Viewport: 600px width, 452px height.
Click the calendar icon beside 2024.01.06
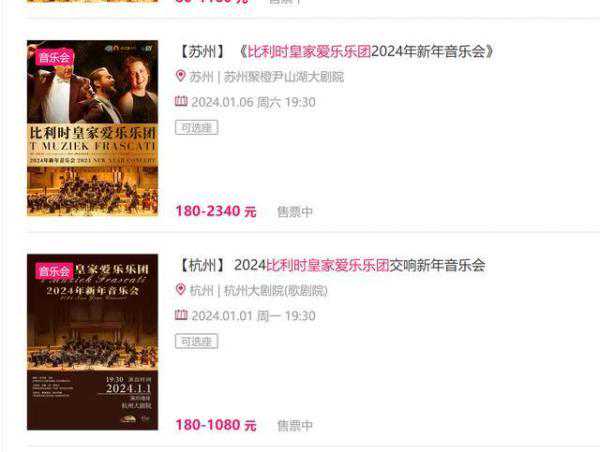181,101
